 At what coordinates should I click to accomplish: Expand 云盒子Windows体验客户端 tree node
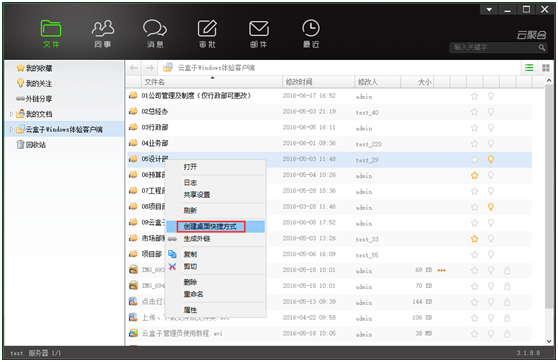(11, 129)
